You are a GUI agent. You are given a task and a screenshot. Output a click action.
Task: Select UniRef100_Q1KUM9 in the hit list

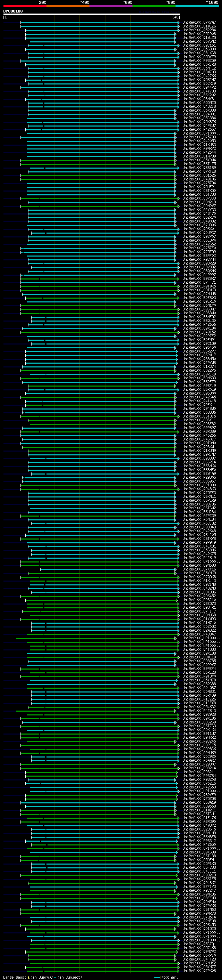point(199,451)
